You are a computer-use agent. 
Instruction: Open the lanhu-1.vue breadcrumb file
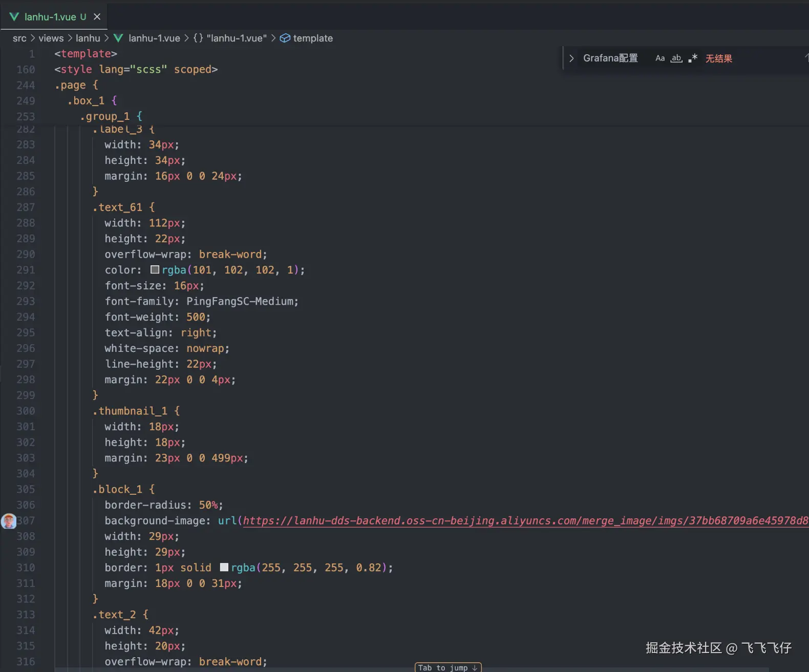click(154, 38)
